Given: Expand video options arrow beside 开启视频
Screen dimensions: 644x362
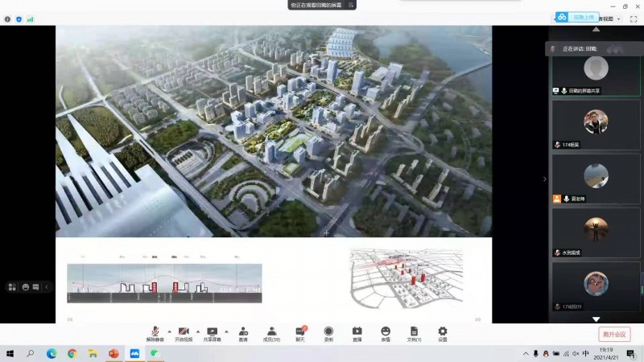Looking at the screenshot, I should click(196, 331).
